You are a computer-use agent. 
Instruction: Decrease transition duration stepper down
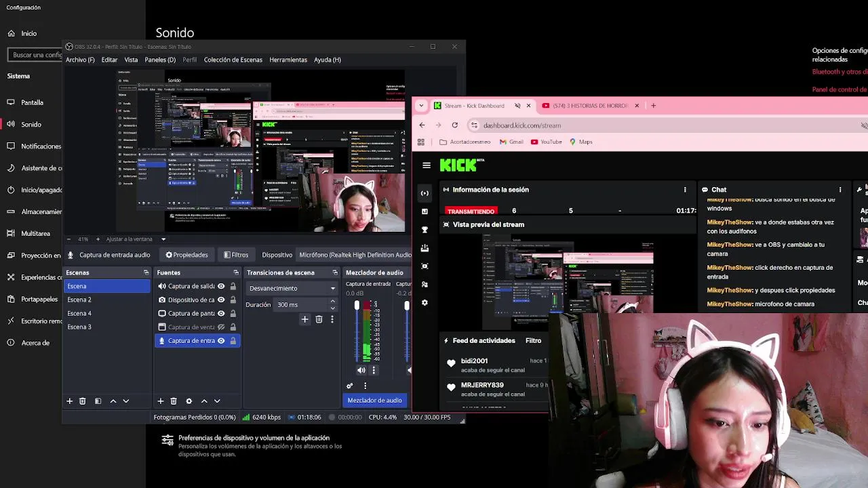pyautogui.click(x=332, y=308)
